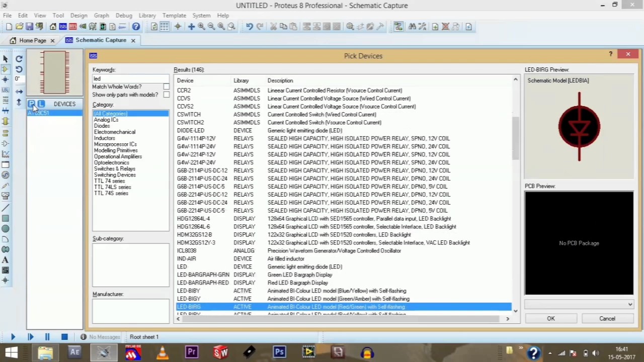This screenshot has height=362, width=644.
Task: Click results list scroll up arrow
Action: (515, 80)
